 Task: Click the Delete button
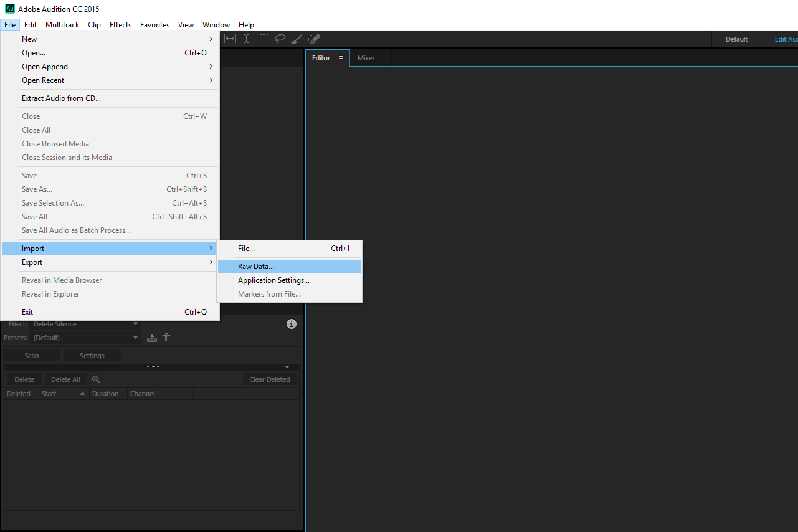tap(24, 379)
